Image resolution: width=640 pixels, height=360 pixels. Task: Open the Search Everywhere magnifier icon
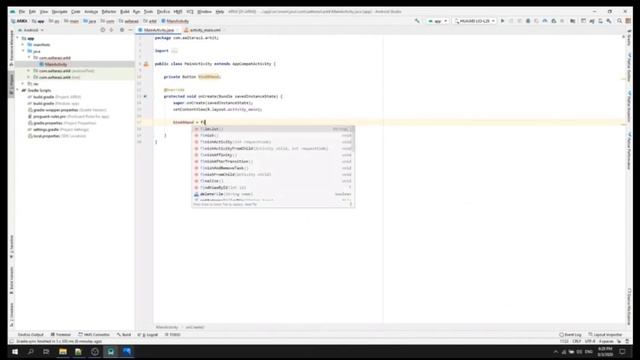pyautogui.click(x=620, y=21)
